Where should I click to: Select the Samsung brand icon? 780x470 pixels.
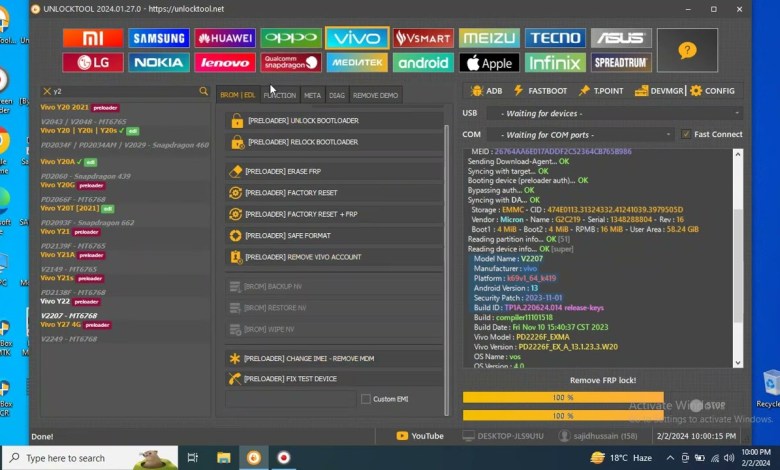[158, 38]
